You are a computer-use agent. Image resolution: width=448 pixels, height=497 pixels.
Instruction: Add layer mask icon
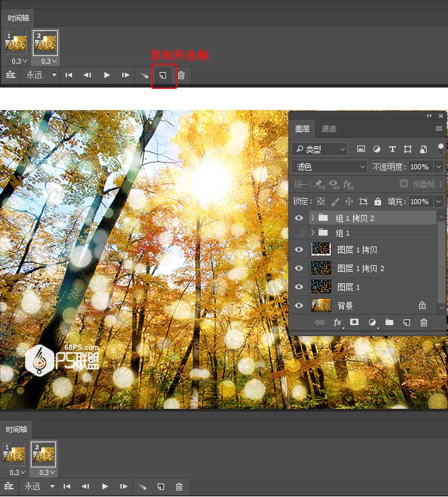[355, 323]
